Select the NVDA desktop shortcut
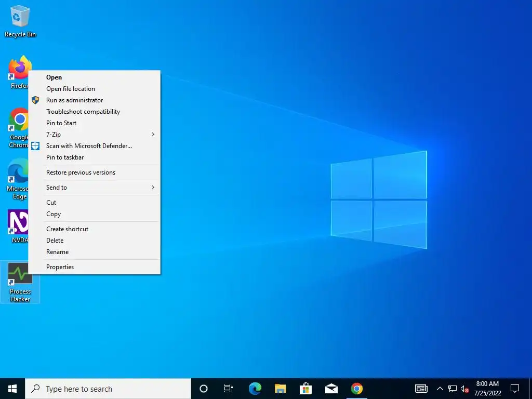Image resolution: width=532 pixels, height=399 pixels. [x=18, y=227]
